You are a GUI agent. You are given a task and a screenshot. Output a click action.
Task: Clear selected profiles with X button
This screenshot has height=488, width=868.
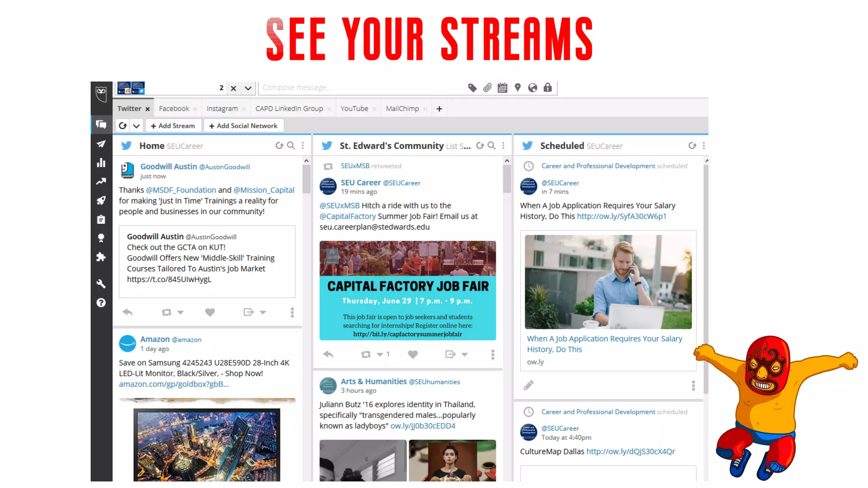point(233,88)
